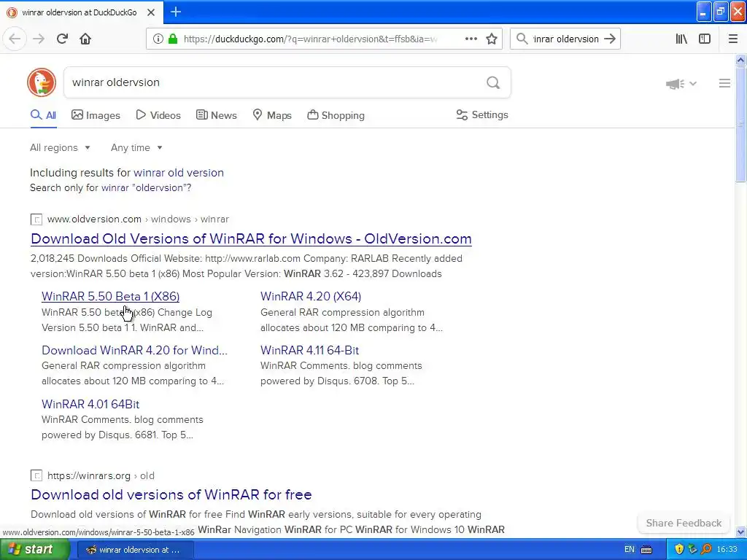The width and height of the screenshot is (747, 560).
Task: Toggle the sidebars icon
Action: coord(705,39)
